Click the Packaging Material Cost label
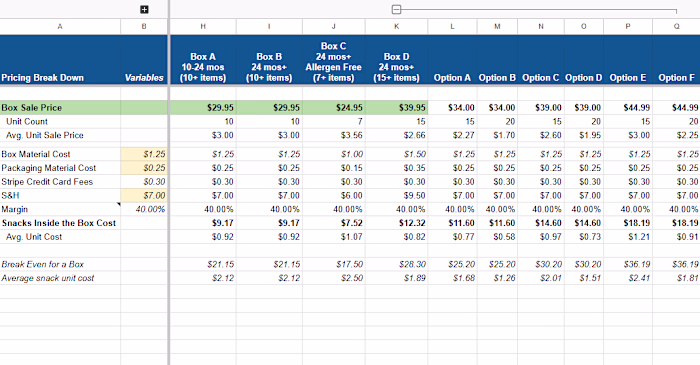Image resolution: width=700 pixels, height=365 pixels. (49, 168)
